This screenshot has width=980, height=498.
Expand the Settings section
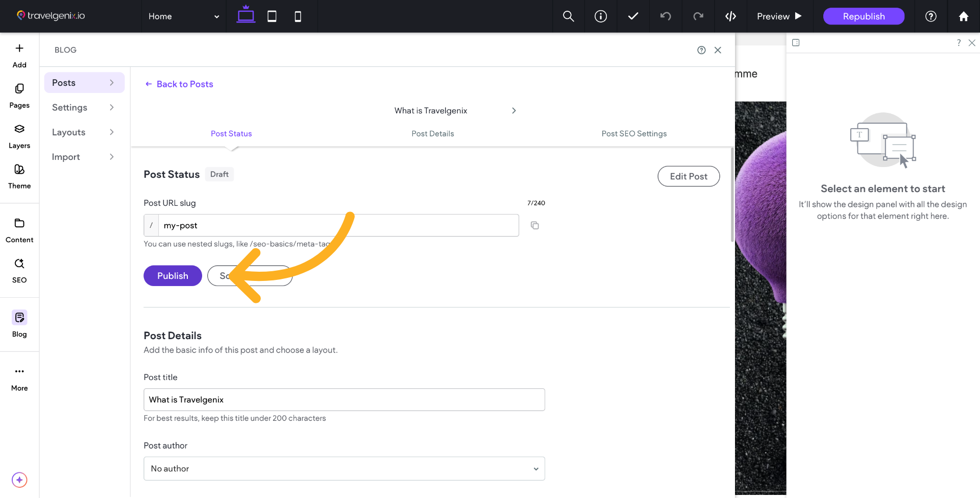(84, 107)
